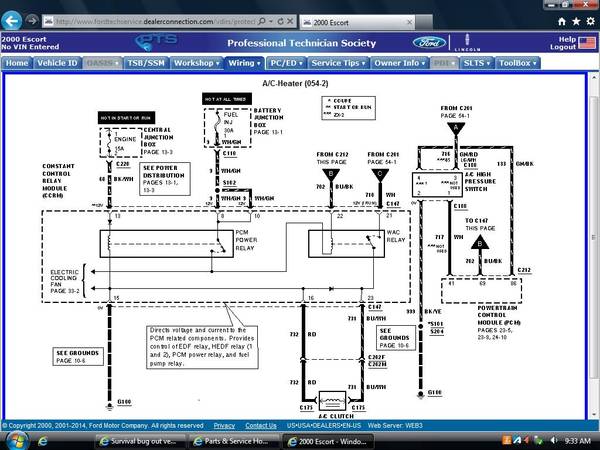600x450 pixels.
Task: Expand the Service Tips dropdown menu
Action: [x=338, y=63]
